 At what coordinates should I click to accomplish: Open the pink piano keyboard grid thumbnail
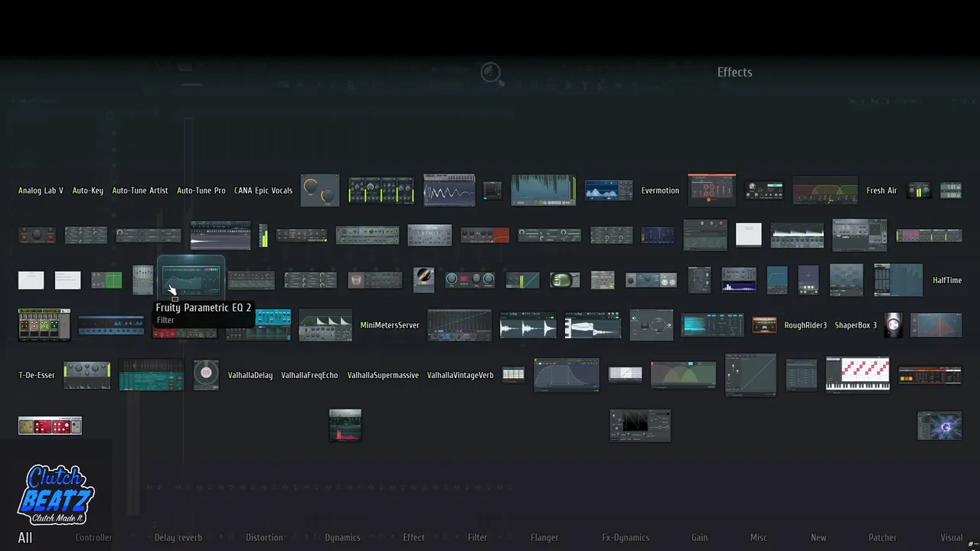pos(857,375)
